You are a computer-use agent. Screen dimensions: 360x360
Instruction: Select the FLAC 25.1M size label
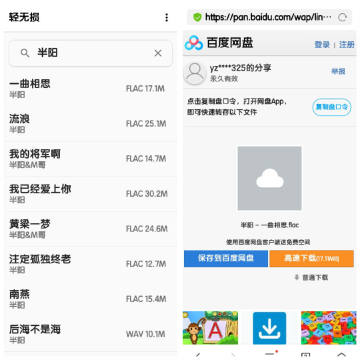click(146, 124)
